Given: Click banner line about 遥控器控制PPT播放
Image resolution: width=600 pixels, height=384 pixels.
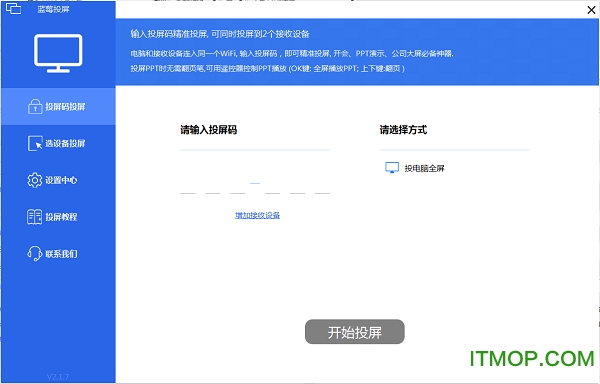Looking at the screenshot, I should click(267, 68).
